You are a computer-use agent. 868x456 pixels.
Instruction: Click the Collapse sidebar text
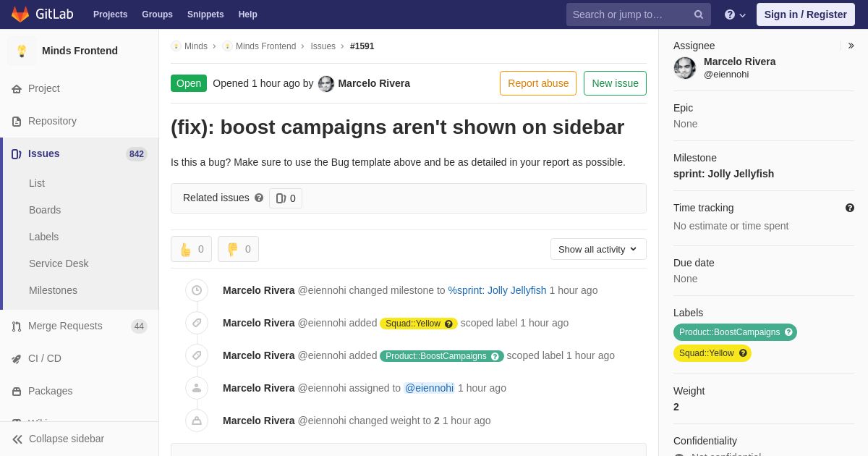pyautogui.click(x=67, y=439)
